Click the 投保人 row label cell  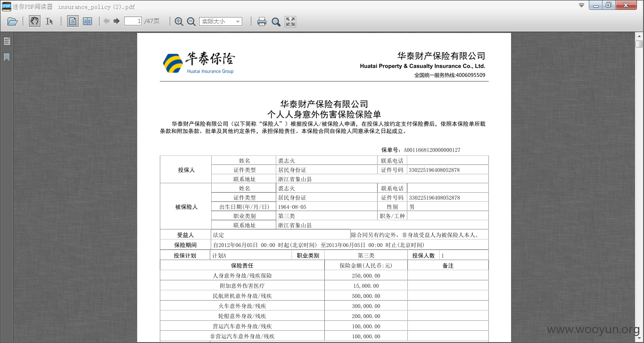click(186, 170)
